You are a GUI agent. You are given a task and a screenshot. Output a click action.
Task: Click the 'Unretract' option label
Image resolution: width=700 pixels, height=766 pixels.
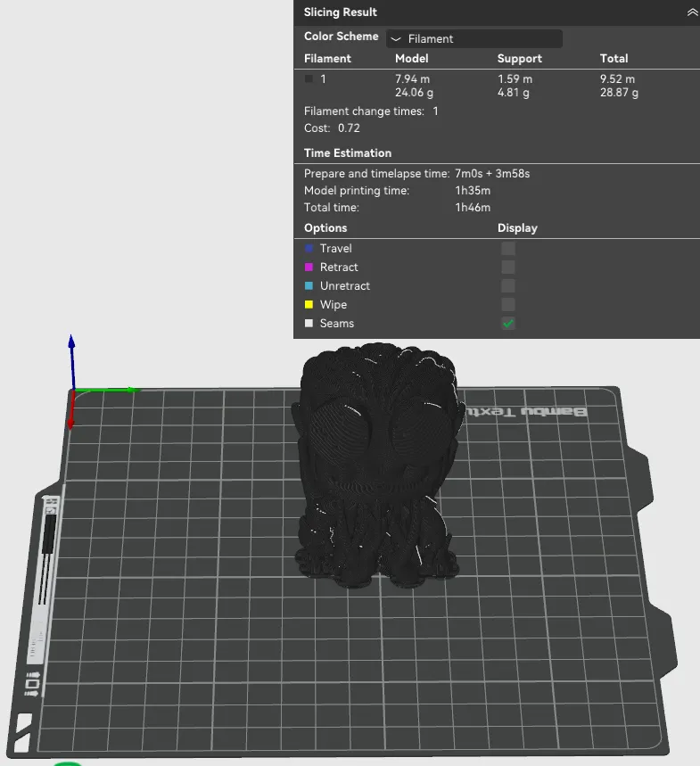(344, 285)
